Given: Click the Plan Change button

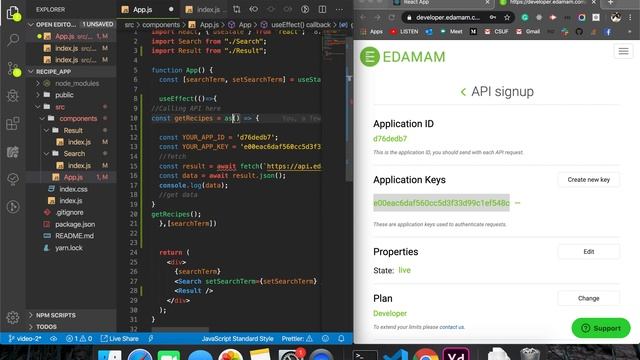Looking at the screenshot, I should [x=589, y=298].
